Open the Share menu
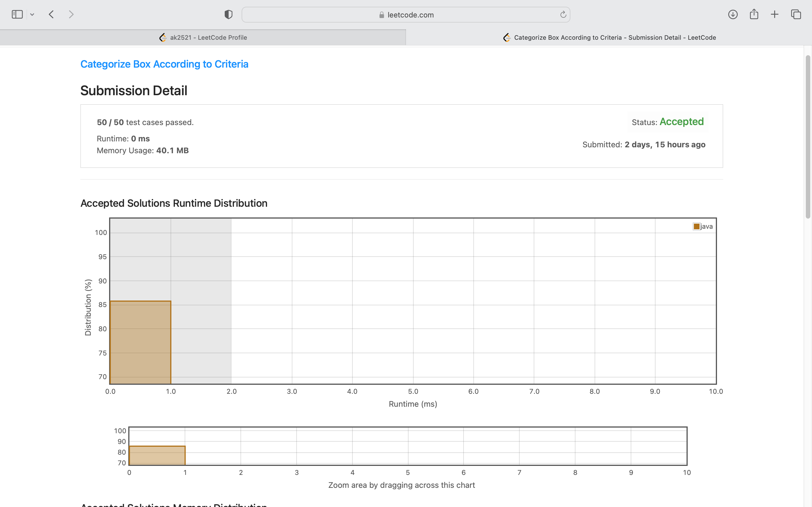Screen dimensions: 812x507 [754, 14]
